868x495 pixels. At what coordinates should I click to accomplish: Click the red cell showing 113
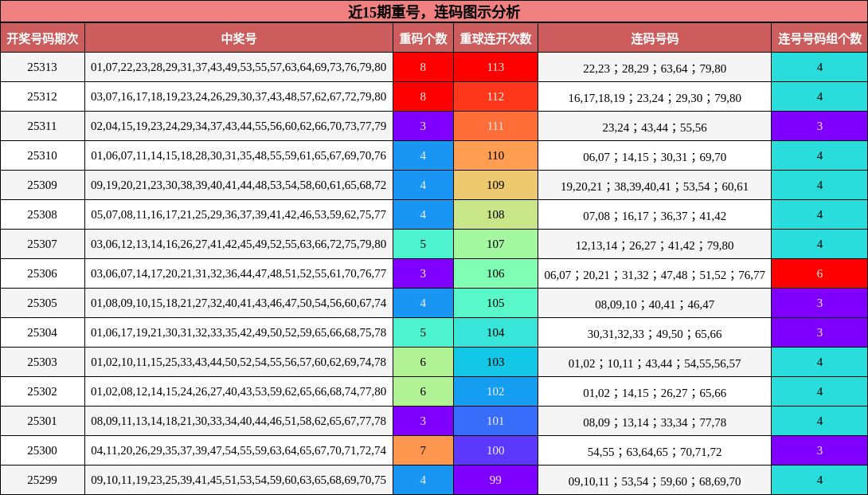coord(495,67)
